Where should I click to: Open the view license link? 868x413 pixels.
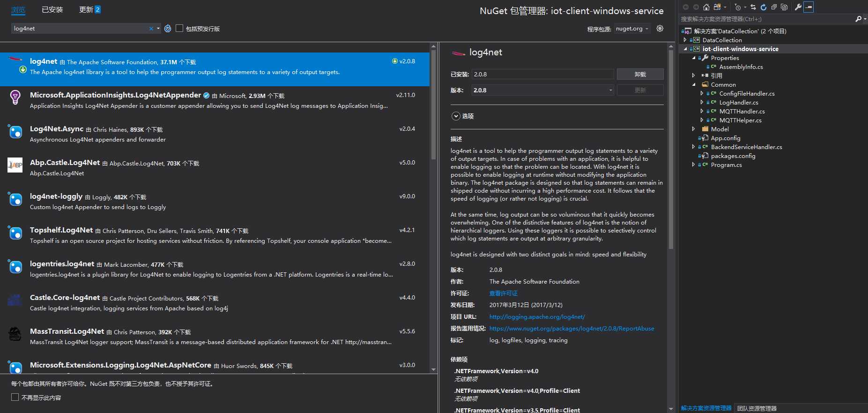click(x=503, y=293)
